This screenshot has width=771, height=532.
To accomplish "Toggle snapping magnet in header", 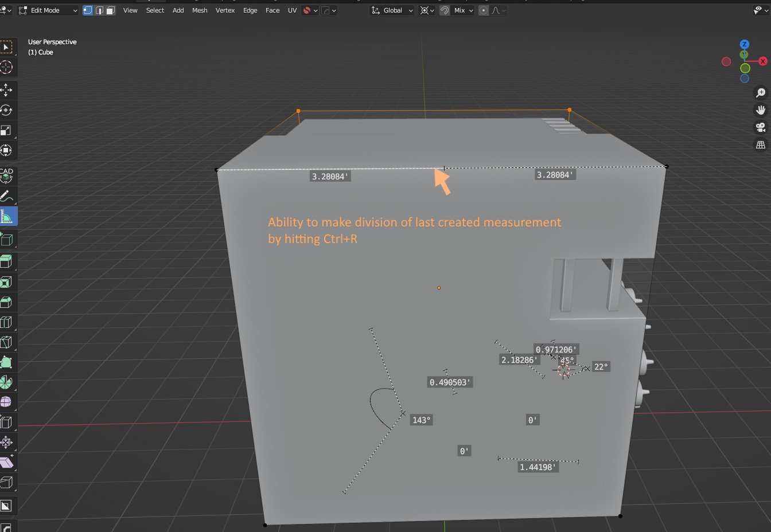I will click(x=445, y=10).
